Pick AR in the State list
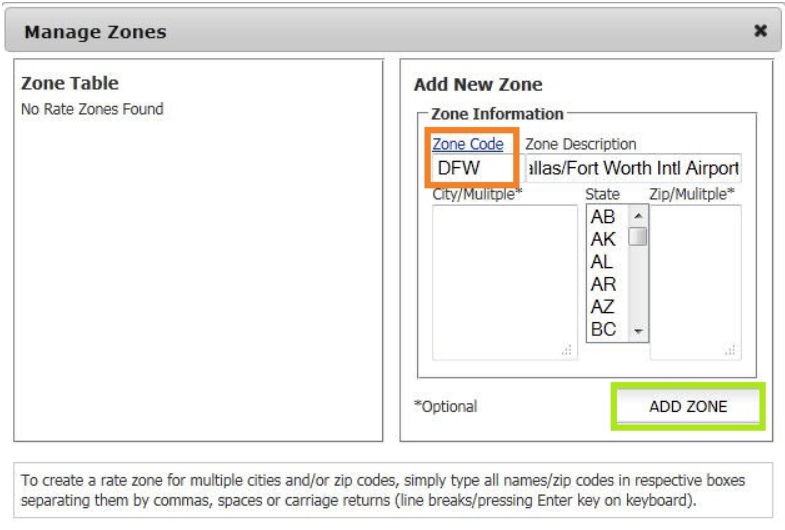The height and width of the screenshot is (530, 785). point(603,284)
